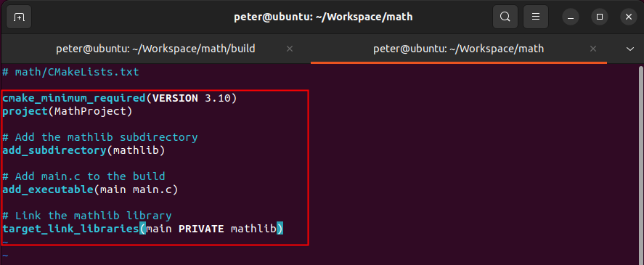
Task: Close the terminal window
Action: pyautogui.click(x=628, y=17)
